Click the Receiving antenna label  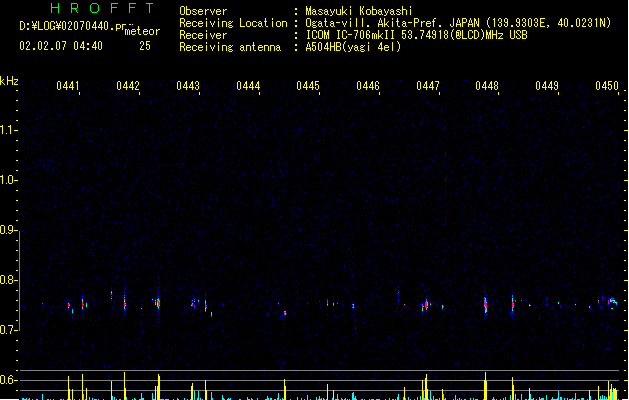coord(230,47)
